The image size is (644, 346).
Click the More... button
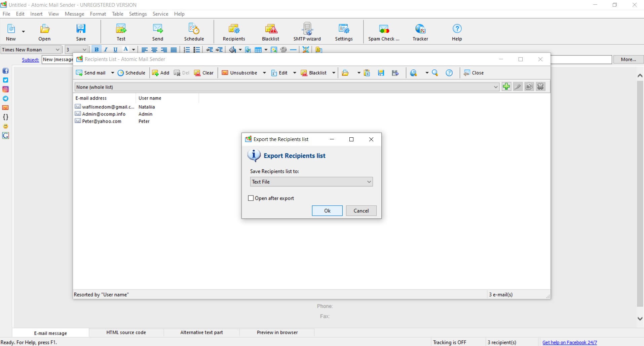pos(628,60)
